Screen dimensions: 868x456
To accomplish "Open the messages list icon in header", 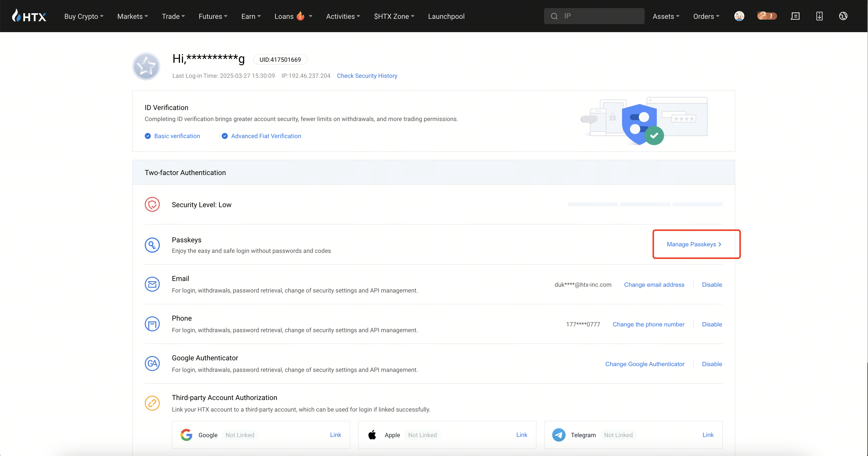I will click(795, 16).
